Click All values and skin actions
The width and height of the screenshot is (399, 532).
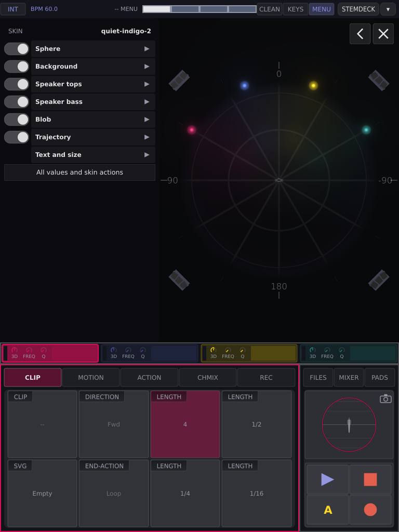[x=79, y=172]
